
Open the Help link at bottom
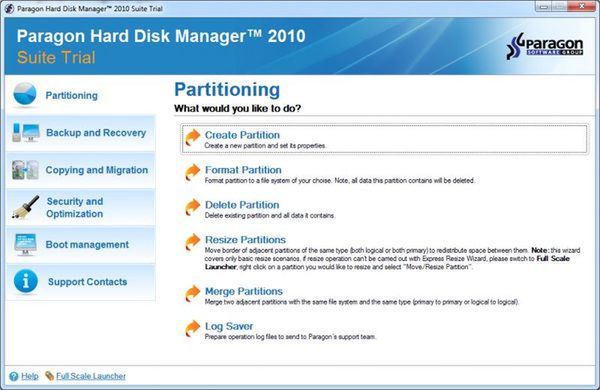pos(29,376)
